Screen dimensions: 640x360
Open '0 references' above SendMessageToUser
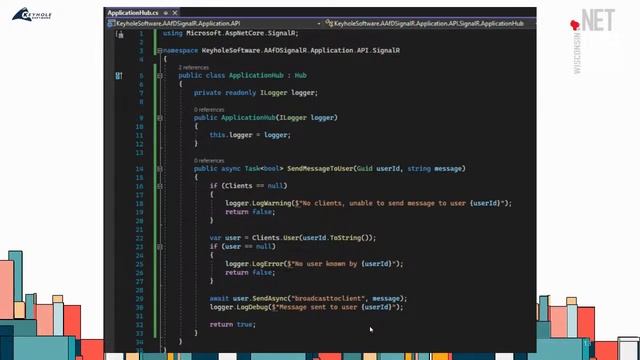209,160
